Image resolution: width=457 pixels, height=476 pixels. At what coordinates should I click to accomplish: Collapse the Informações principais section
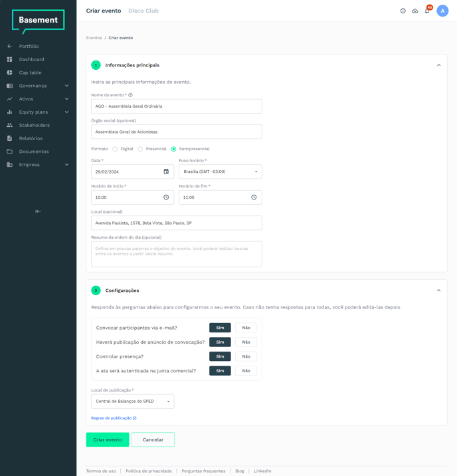(x=438, y=65)
